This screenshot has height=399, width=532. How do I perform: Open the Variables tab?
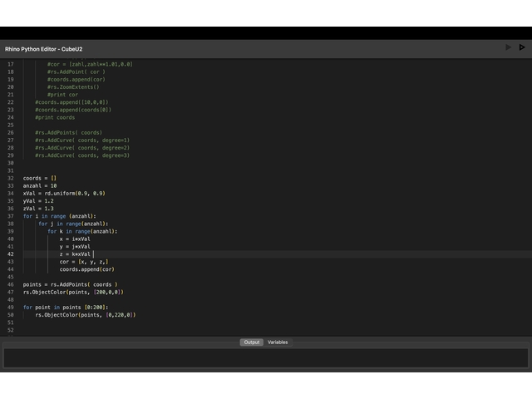278,342
